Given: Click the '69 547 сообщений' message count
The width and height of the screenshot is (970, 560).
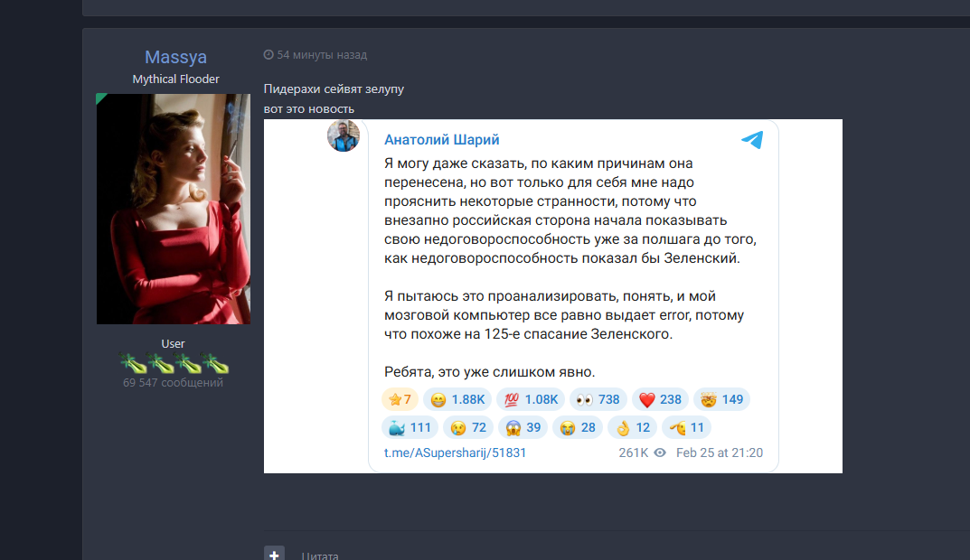Looking at the screenshot, I should pyautogui.click(x=174, y=383).
